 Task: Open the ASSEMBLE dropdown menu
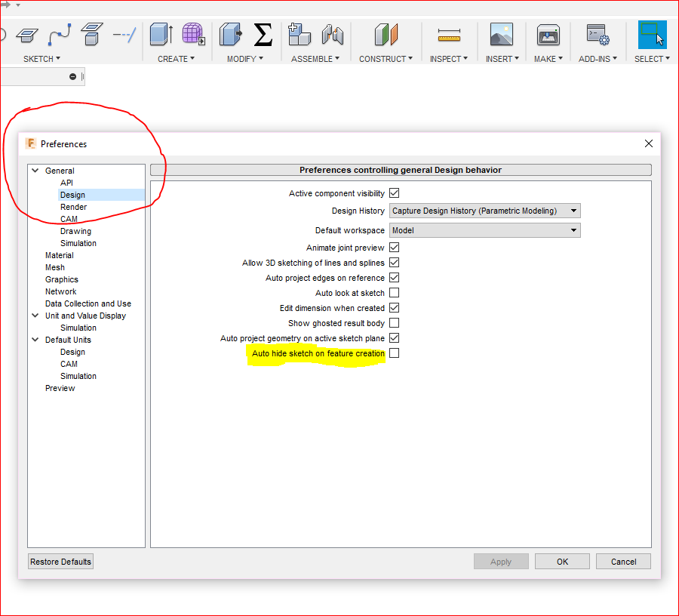[x=315, y=59]
